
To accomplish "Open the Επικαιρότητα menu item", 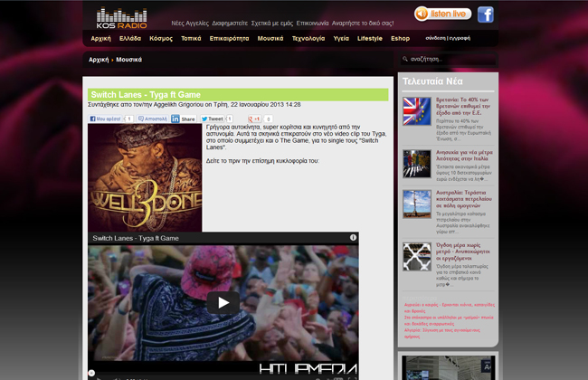I will coord(229,38).
